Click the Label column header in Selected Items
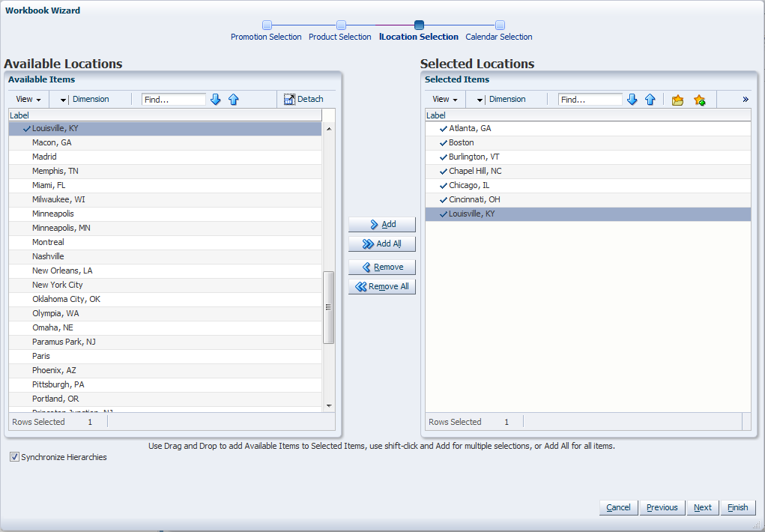Image resolution: width=765 pixels, height=532 pixels. point(588,115)
